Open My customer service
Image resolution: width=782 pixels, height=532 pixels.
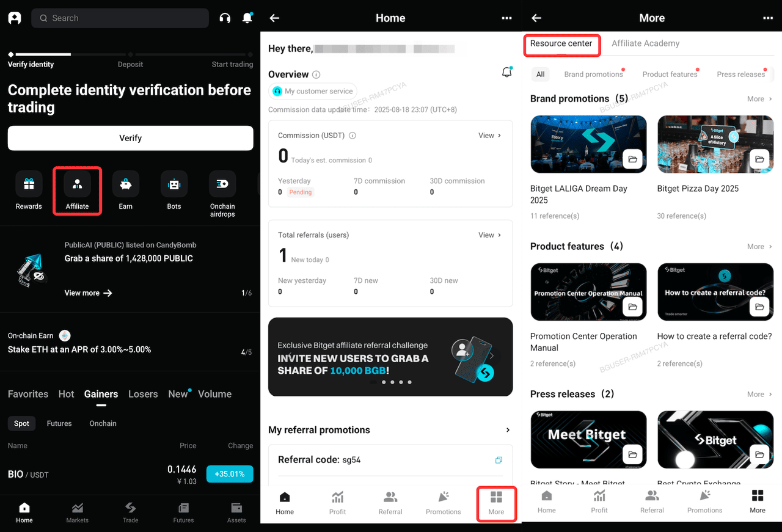click(313, 91)
